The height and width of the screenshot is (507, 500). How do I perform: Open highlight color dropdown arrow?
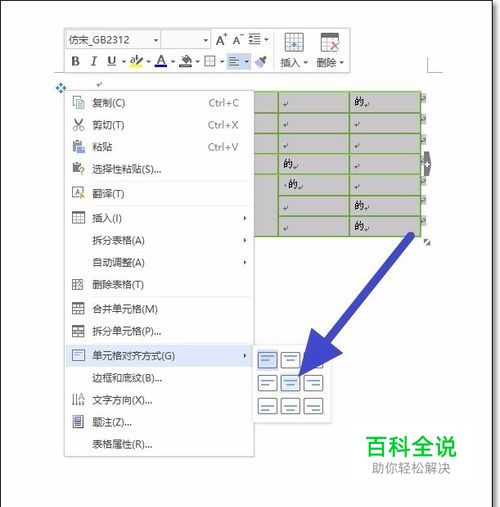pos(148,62)
